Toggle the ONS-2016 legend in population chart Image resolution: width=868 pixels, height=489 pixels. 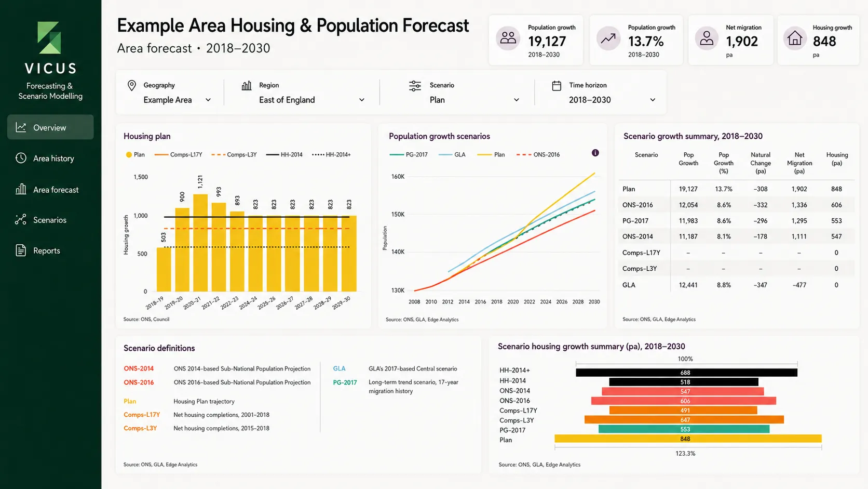pyautogui.click(x=538, y=154)
